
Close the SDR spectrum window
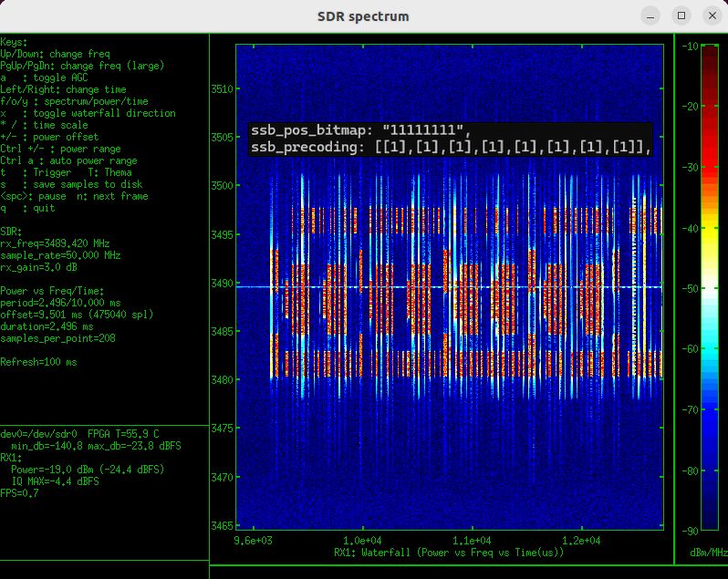[712, 16]
